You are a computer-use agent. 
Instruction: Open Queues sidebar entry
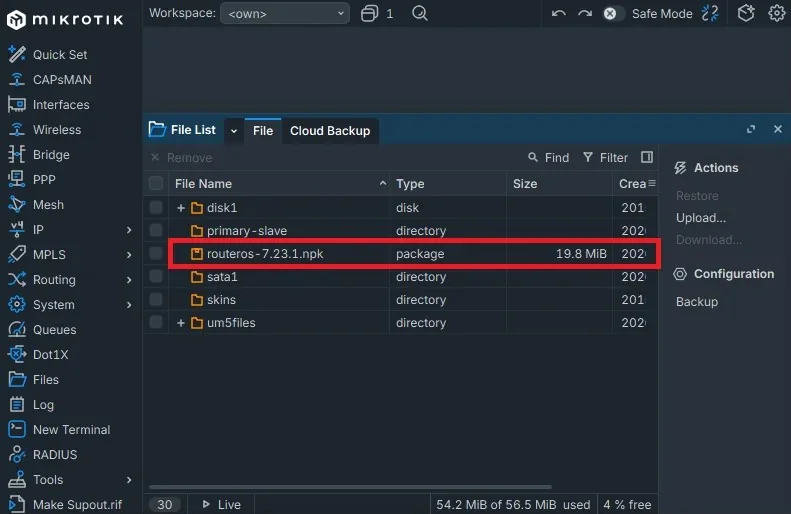tap(42, 329)
